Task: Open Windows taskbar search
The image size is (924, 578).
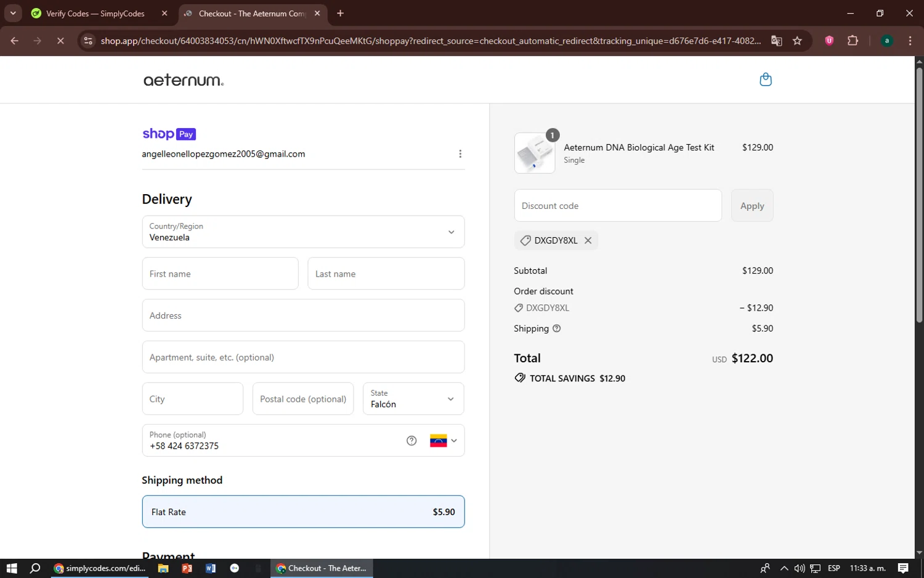Action: (x=35, y=568)
